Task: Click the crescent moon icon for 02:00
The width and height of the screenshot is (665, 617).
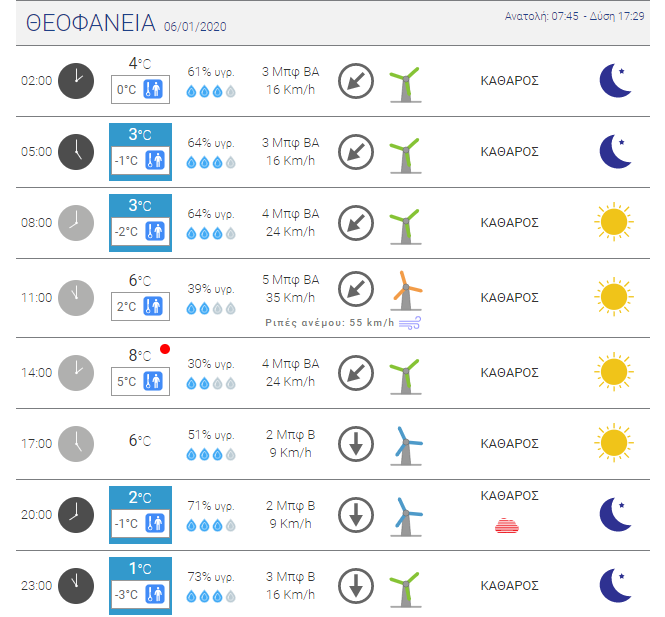Action: 615,81
